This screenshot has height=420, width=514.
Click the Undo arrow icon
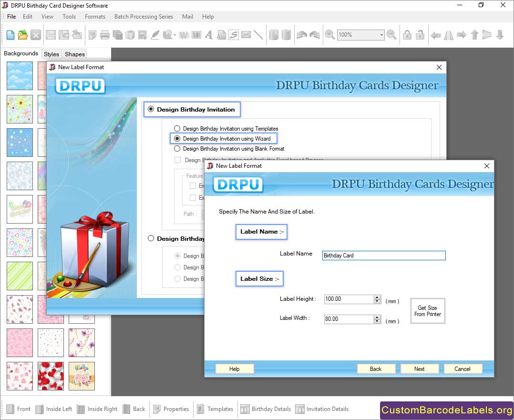(301, 35)
